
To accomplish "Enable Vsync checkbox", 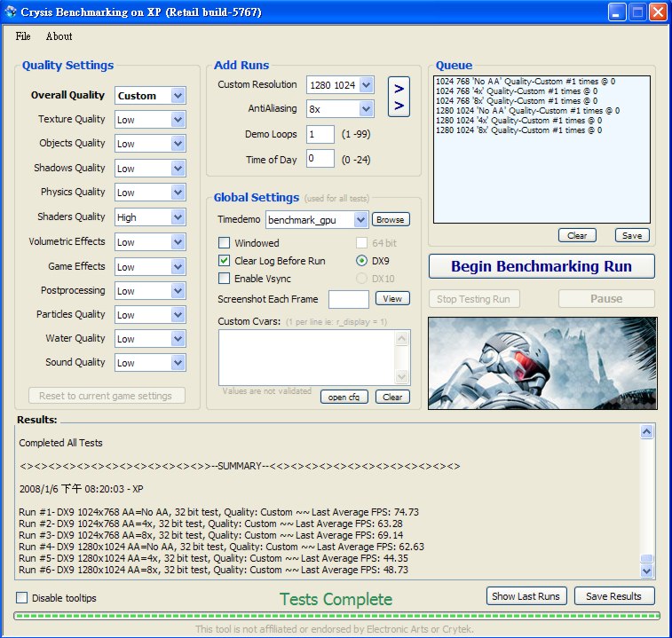I will pos(224,279).
